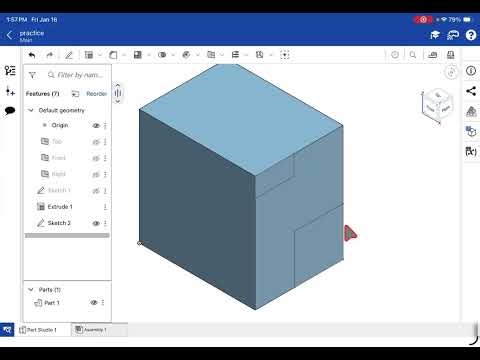The height and width of the screenshot is (360, 480).
Task: Start a new sketch with the Sketch tool
Action: click(x=69, y=55)
